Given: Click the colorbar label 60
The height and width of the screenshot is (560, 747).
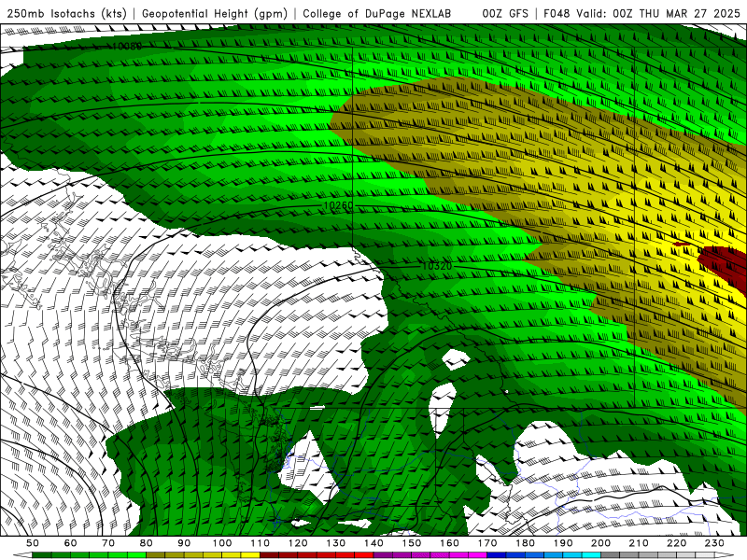Looking at the screenshot, I should tap(71, 543).
